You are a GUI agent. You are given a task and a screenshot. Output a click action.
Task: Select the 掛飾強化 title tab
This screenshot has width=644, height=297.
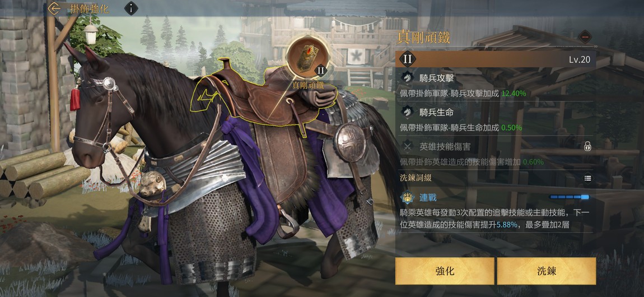[x=89, y=8]
